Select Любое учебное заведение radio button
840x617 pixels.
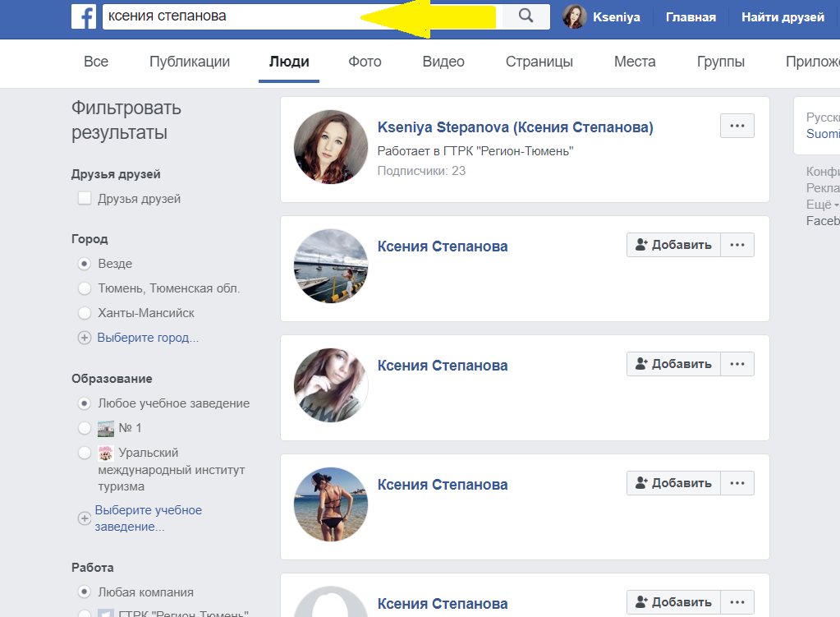pos(84,403)
